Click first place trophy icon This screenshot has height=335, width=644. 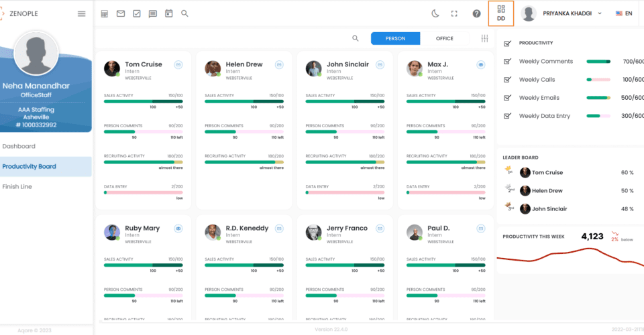point(509,170)
